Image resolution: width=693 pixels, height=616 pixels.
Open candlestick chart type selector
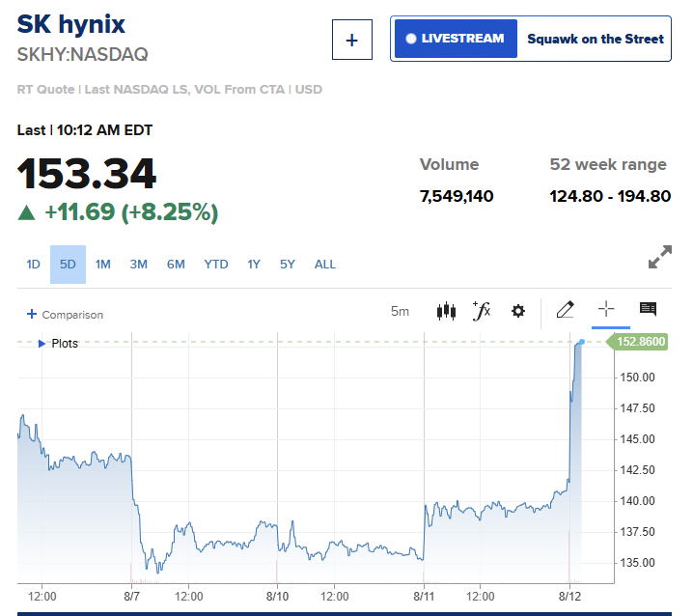pos(446,311)
